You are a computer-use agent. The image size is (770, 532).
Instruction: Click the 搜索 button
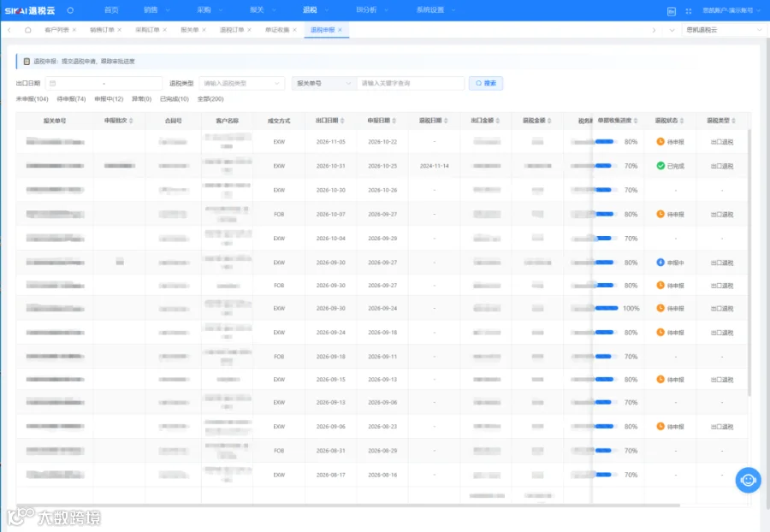(486, 84)
